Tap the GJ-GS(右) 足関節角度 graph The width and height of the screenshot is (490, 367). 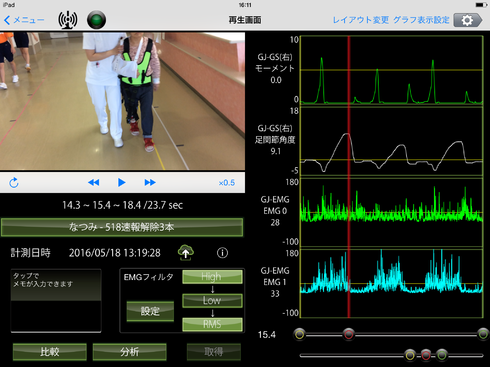392,141
